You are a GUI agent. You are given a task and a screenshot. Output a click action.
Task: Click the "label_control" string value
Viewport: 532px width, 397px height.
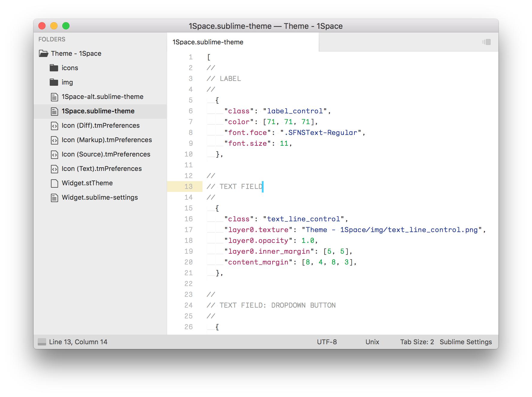(x=295, y=111)
